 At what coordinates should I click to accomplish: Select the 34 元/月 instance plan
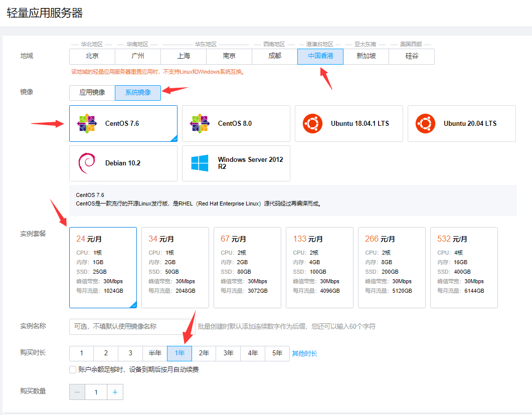(x=175, y=268)
